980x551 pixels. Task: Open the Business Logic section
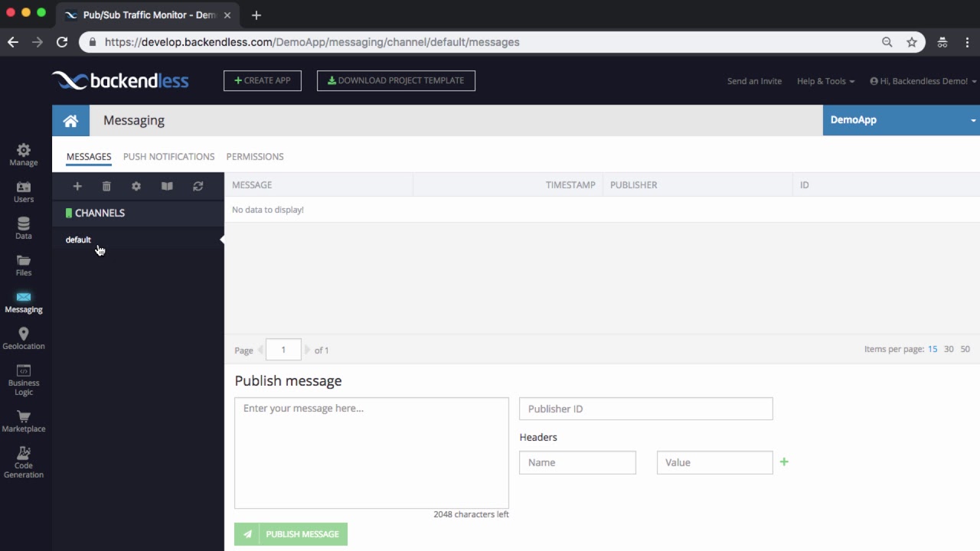[24, 380]
